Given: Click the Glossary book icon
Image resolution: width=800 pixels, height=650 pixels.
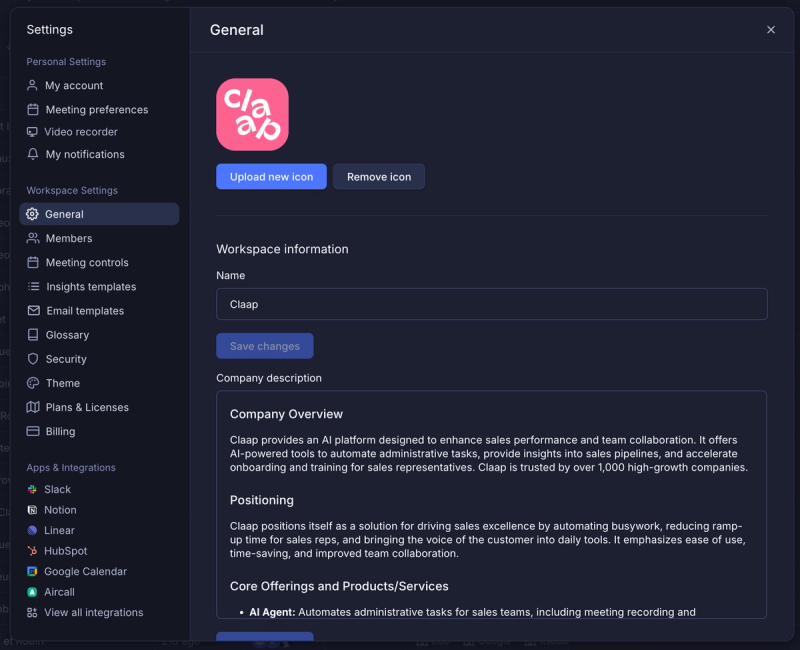Looking at the screenshot, I should pos(33,335).
